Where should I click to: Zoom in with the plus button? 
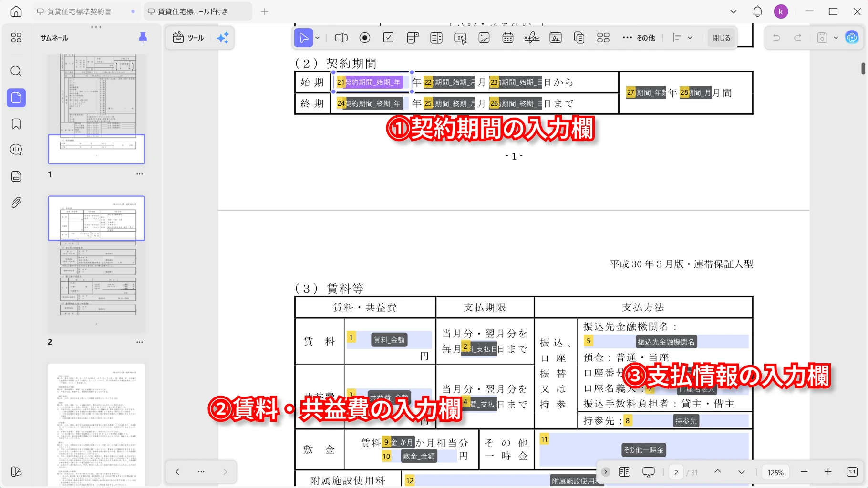click(x=828, y=472)
